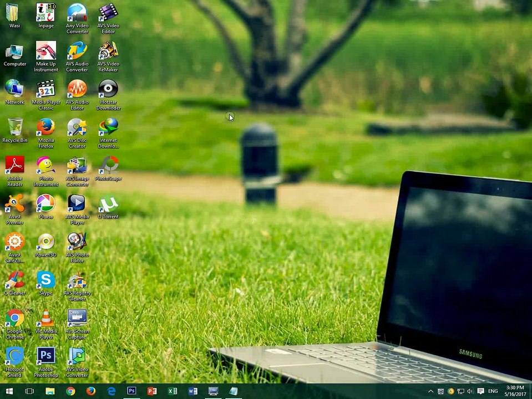Open AVS Audio Editor shortcut
The height and width of the screenshot is (399, 532).
(x=77, y=95)
